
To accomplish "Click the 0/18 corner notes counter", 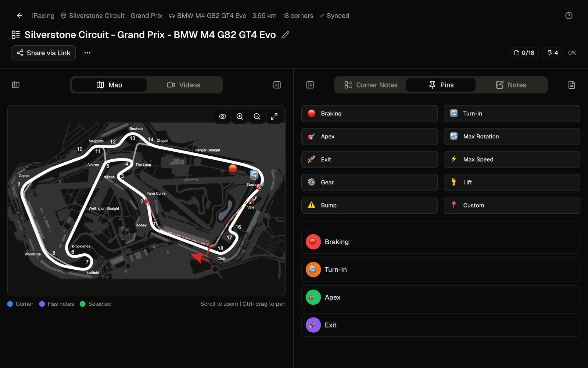I will [x=524, y=53].
